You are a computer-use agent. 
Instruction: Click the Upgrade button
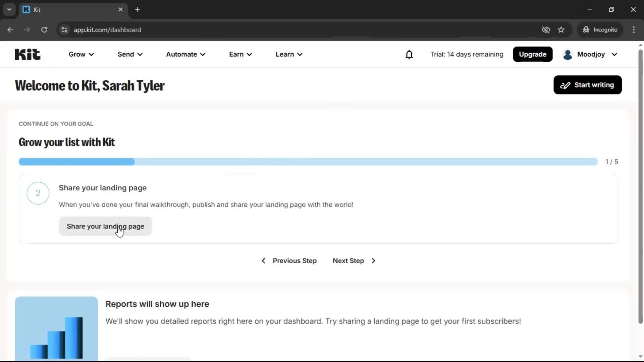pos(532,54)
